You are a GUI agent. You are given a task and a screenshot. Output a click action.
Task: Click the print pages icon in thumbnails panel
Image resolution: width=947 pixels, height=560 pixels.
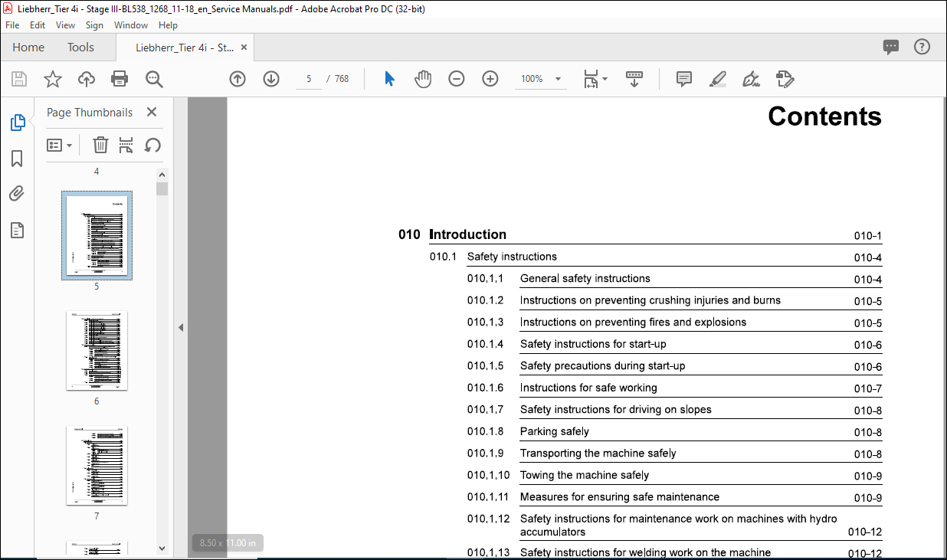click(x=126, y=145)
